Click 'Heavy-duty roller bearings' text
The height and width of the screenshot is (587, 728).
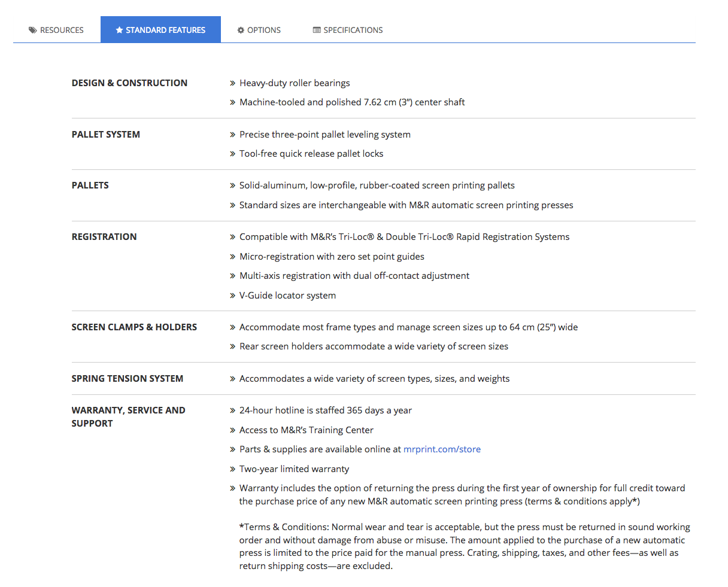click(x=295, y=83)
